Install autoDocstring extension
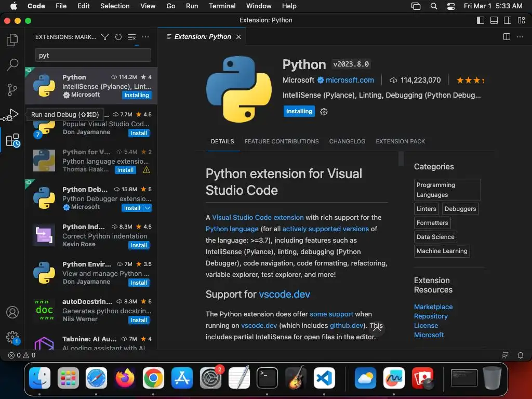The width and height of the screenshot is (532, 399). click(139, 320)
